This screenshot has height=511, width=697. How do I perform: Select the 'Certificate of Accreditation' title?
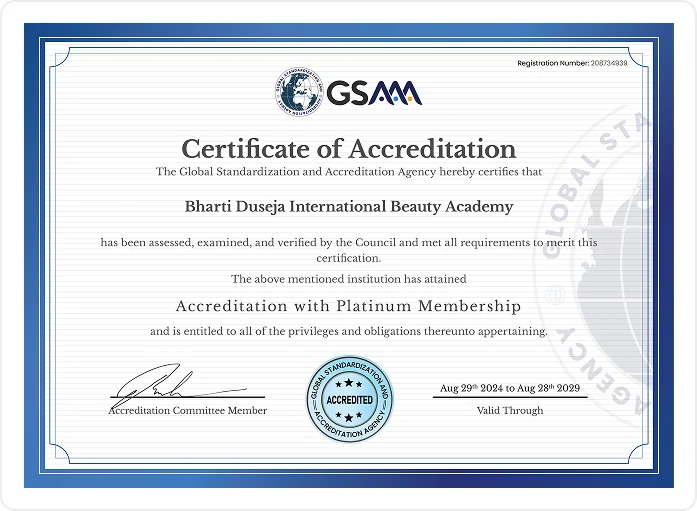coord(348,148)
